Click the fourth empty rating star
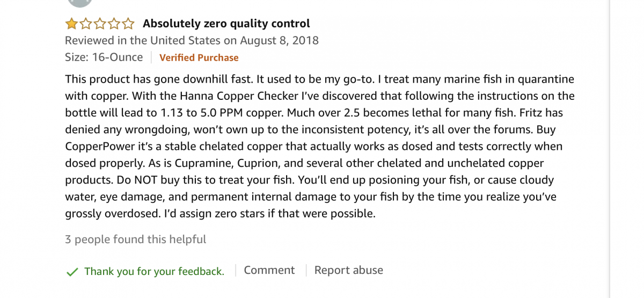644x298 pixels. click(x=114, y=24)
